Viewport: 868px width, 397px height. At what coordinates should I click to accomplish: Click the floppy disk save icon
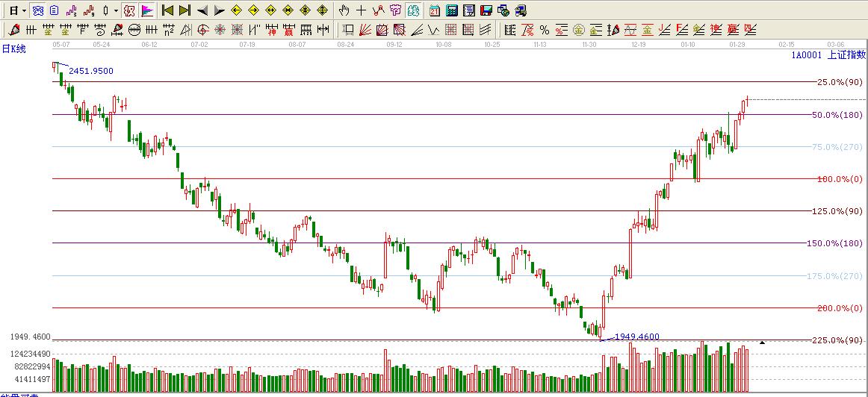coord(486,10)
